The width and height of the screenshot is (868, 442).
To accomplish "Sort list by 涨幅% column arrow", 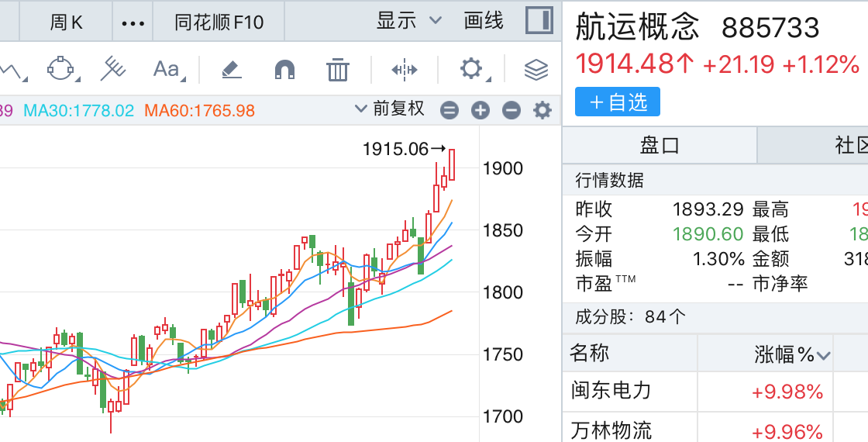I will pyautogui.click(x=823, y=355).
